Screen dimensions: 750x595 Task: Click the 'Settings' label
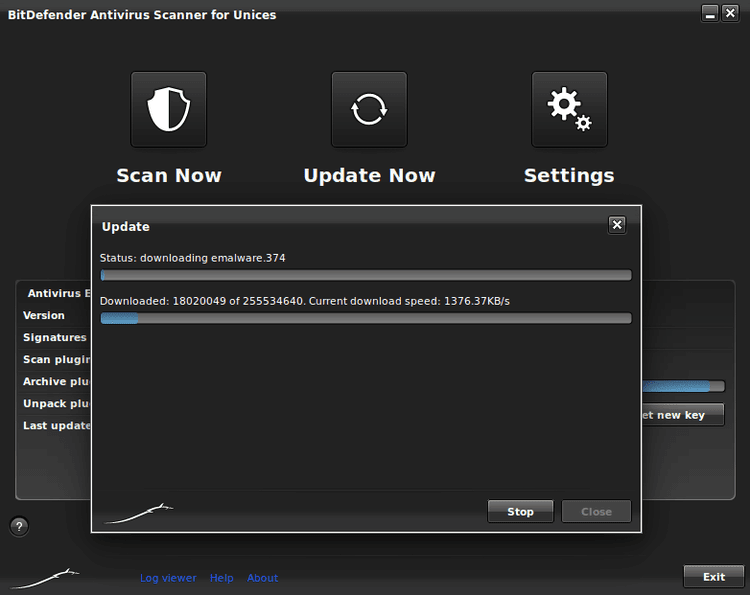(569, 176)
